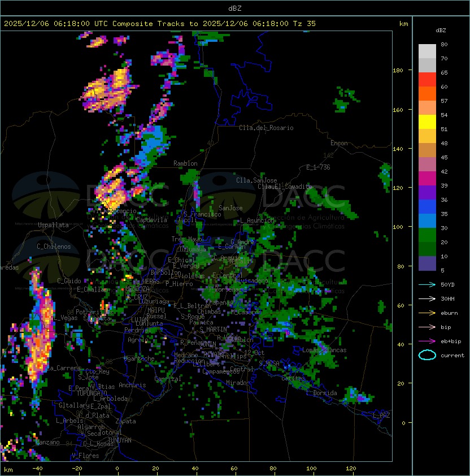The image size is (470, 476).
Task: Click the 'Ramblon' place label
Action: tap(185, 163)
